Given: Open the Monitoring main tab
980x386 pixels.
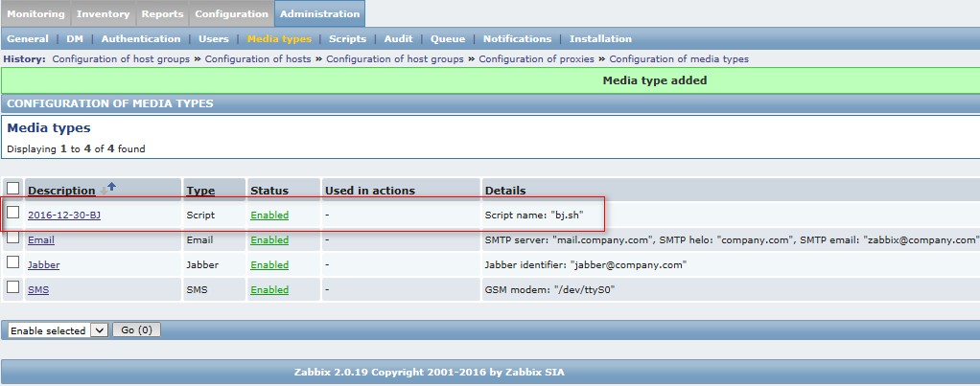Looking at the screenshot, I should pos(35,13).
